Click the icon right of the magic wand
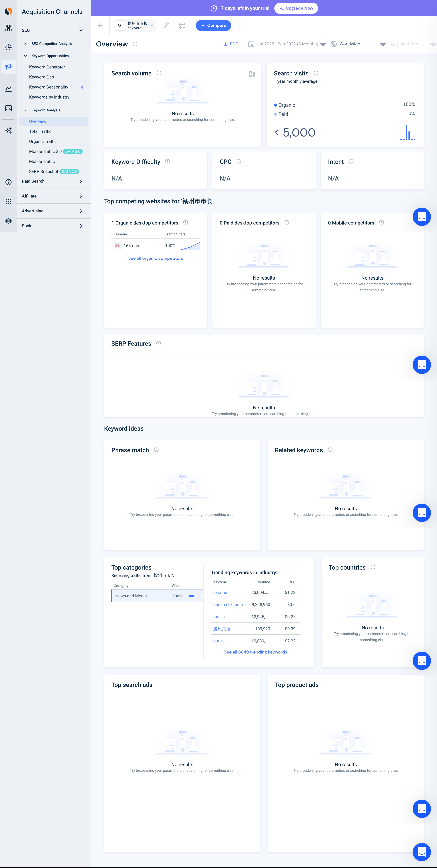This screenshot has width=437, height=868. click(182, 26)
